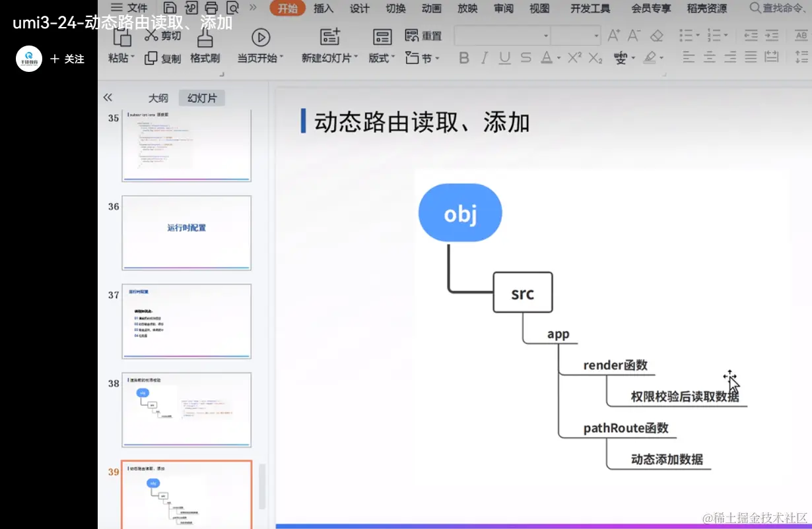Switch to the 大纲 Outline panel tab
This screenshot has width=812, height=529.
(x=158, y=98)
